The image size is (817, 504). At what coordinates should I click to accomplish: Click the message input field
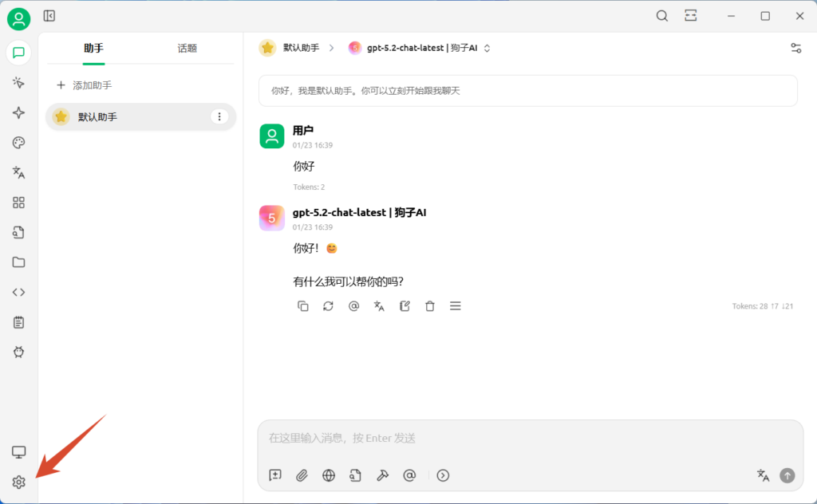(x=531, y=439)
